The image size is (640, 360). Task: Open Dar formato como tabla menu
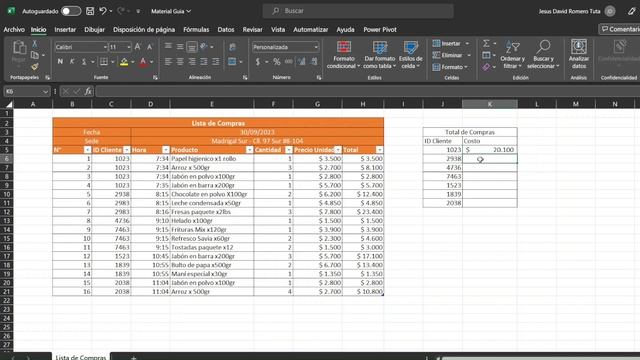point(380,55)
